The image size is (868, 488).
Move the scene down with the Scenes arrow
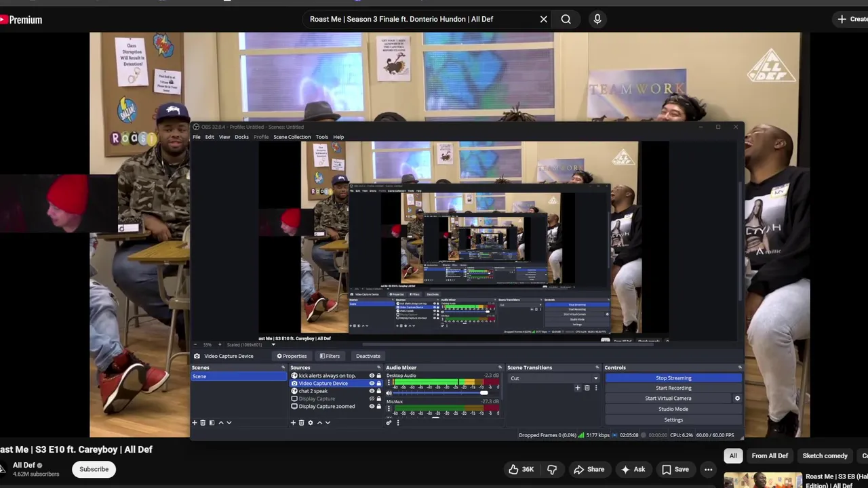pos(229,423)
